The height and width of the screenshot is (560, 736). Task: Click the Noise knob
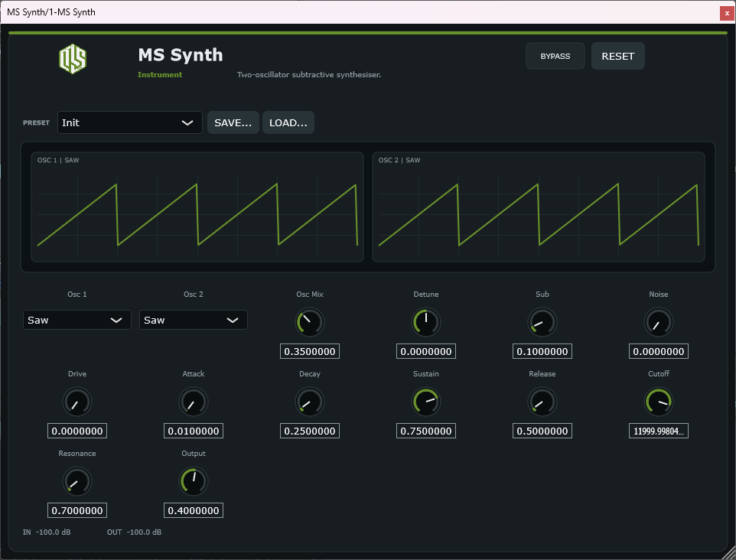(x=659, y=322)
